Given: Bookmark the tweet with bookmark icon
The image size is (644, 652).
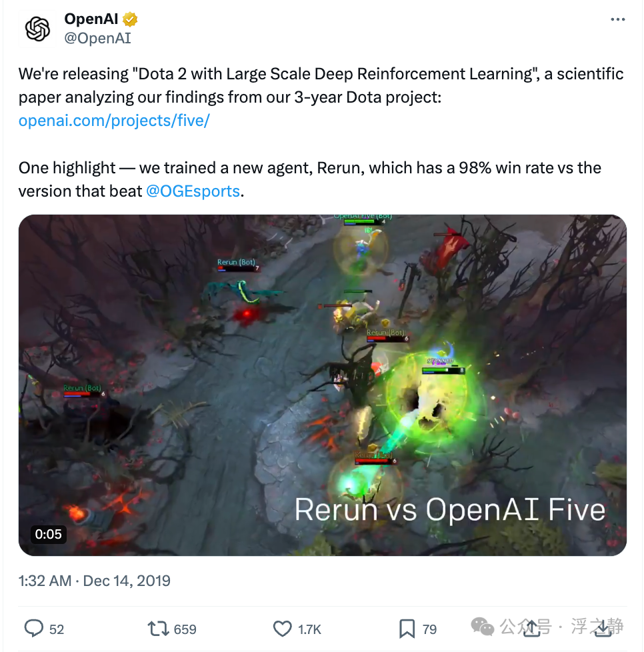Looking at the screenshot, I should [407, 629].
